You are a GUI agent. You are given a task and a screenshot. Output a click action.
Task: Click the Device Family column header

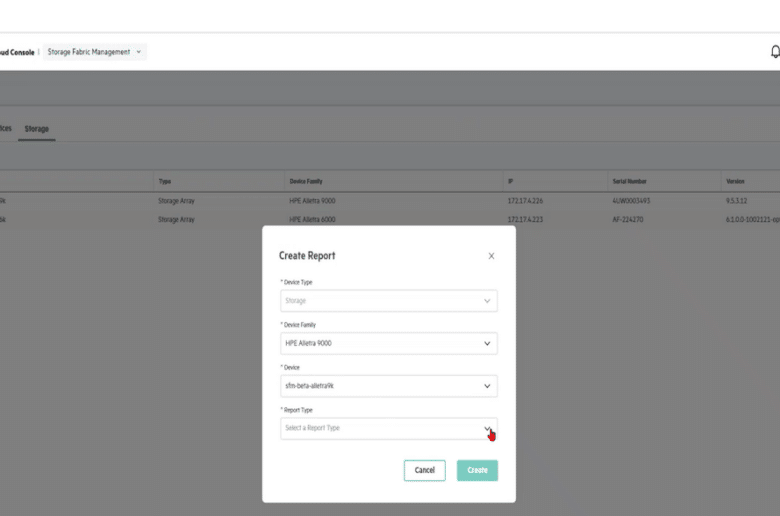pos(306,182)
